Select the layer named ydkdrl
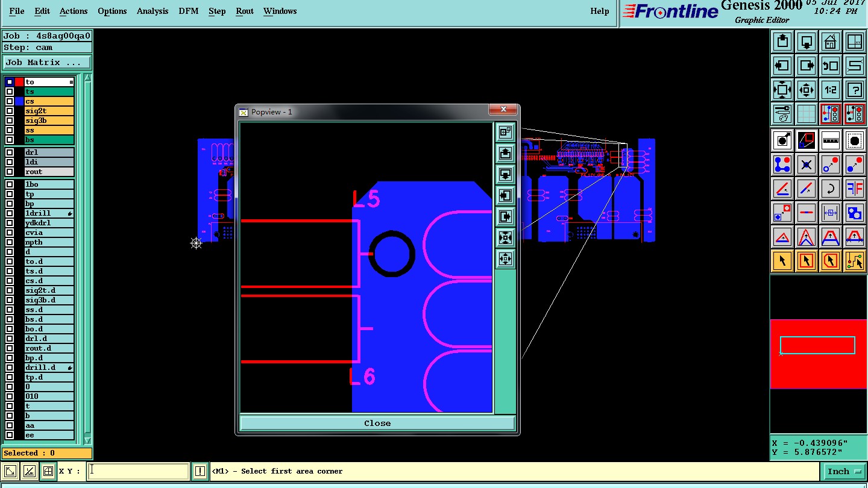This screenshot has width=868, height=488. pos(49,223)
